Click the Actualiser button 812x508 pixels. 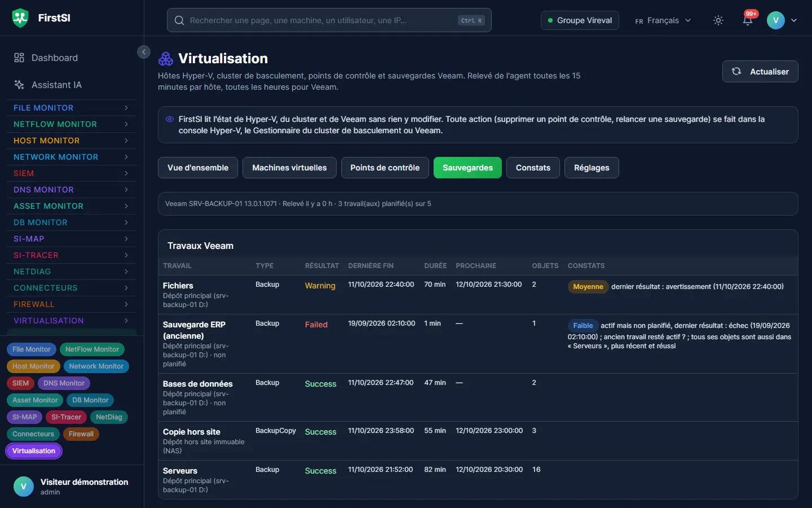760,72
